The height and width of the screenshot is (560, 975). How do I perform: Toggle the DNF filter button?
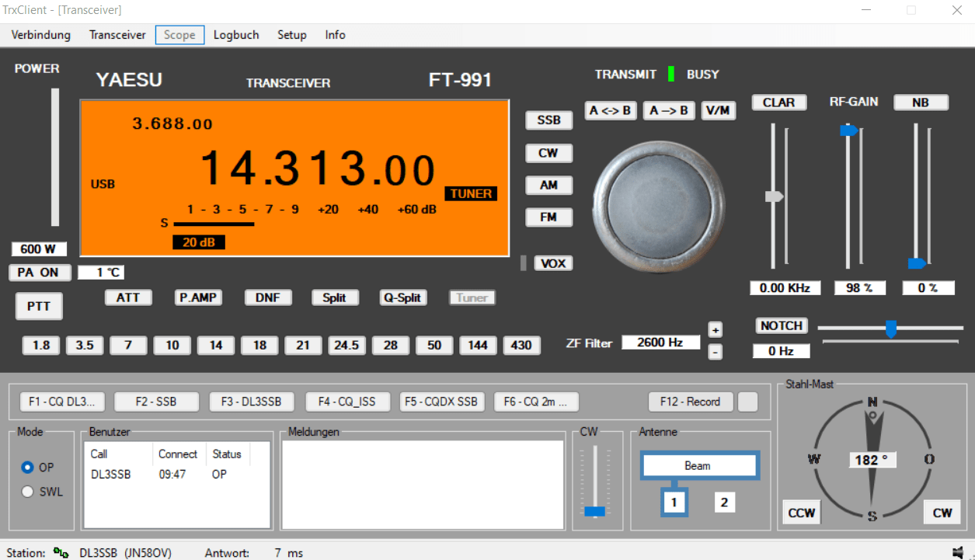(x=268, y=297)
